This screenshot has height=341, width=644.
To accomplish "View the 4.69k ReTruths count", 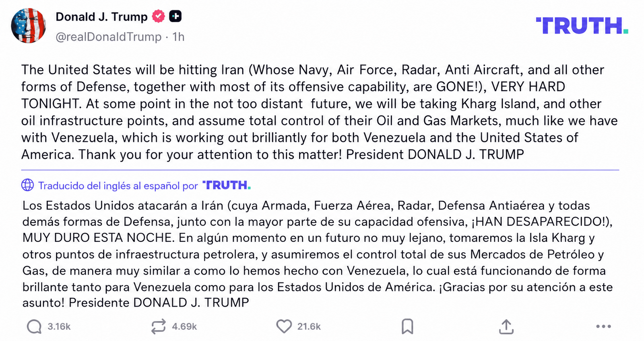I will [x=184, y=326].
